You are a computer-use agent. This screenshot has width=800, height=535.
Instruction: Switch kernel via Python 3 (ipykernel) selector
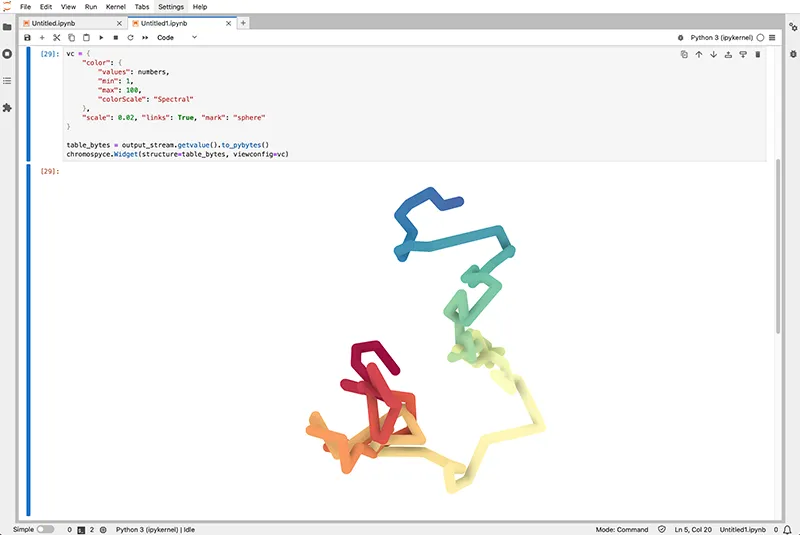[x=723, y=37]
